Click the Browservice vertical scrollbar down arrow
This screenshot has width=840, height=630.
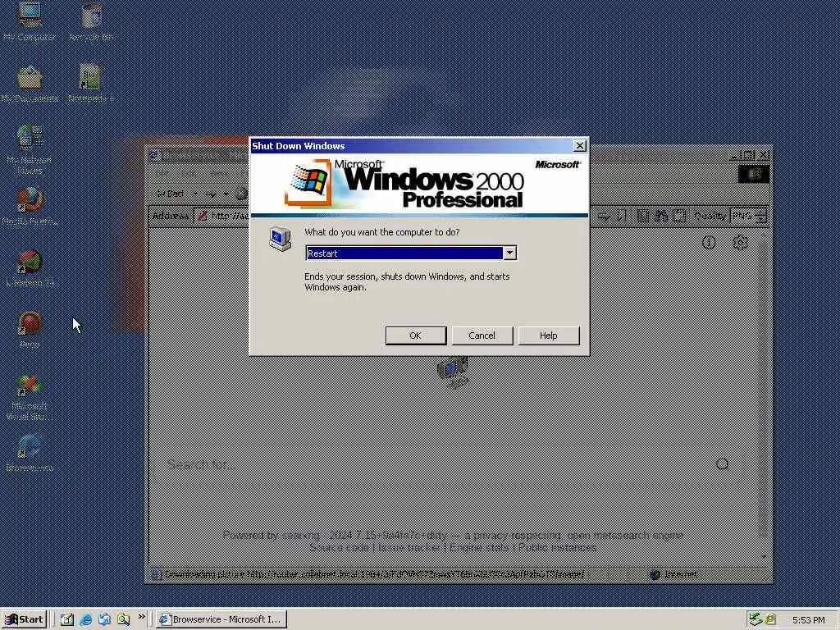[764, 557]
